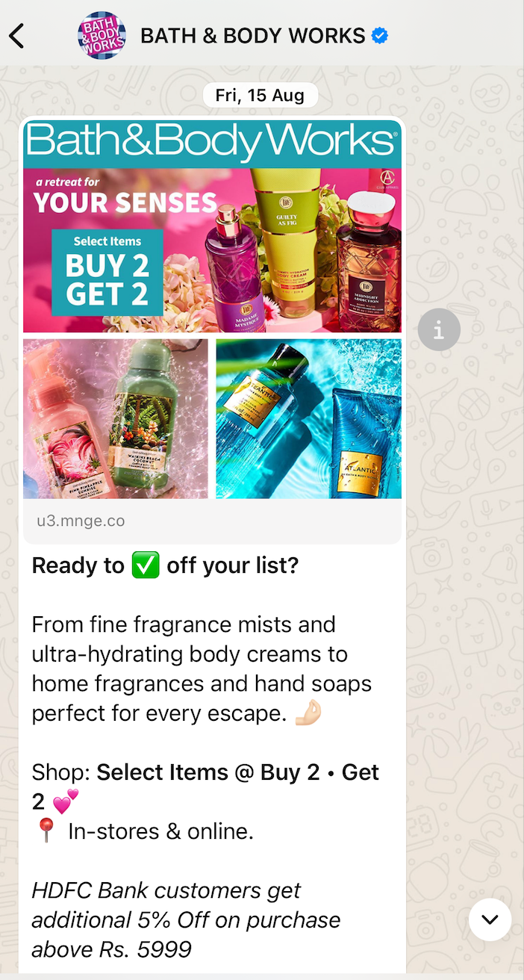
Task: Open the Atlantic blue bottles image
Action: (x=308, y=419)
